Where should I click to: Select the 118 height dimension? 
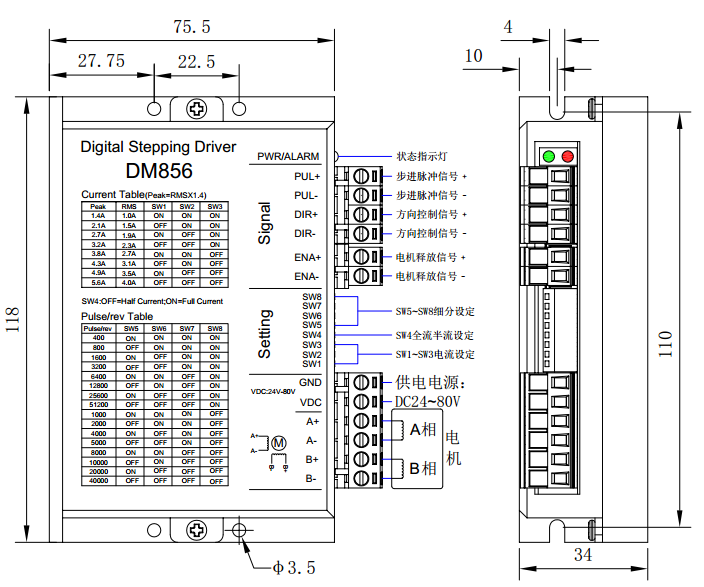click(x=12, y=319)
